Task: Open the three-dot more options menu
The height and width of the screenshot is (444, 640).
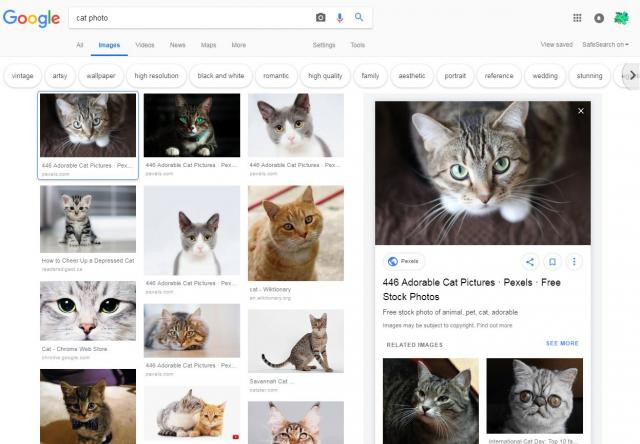Action: 574,262
